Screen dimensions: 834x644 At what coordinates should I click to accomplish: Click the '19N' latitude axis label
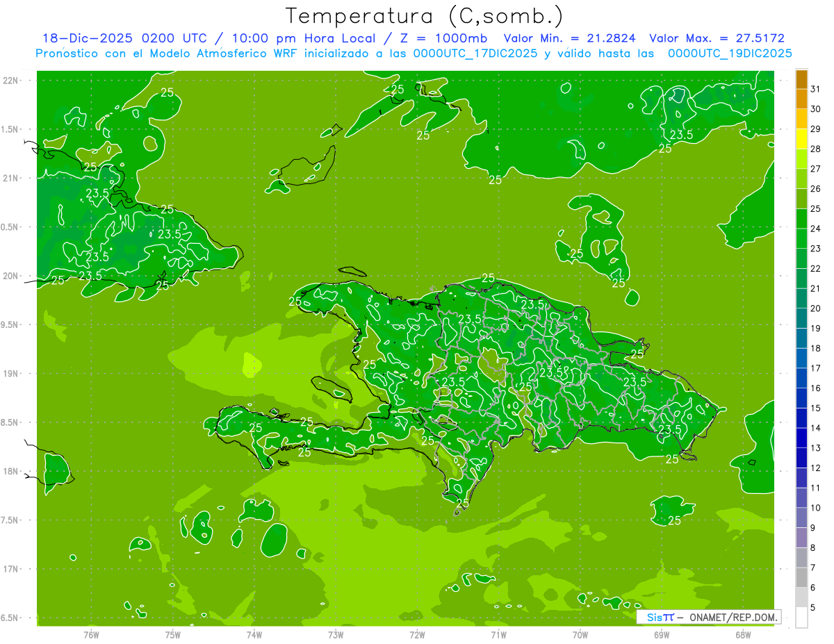pyautogui.click(x=10, y=374)
